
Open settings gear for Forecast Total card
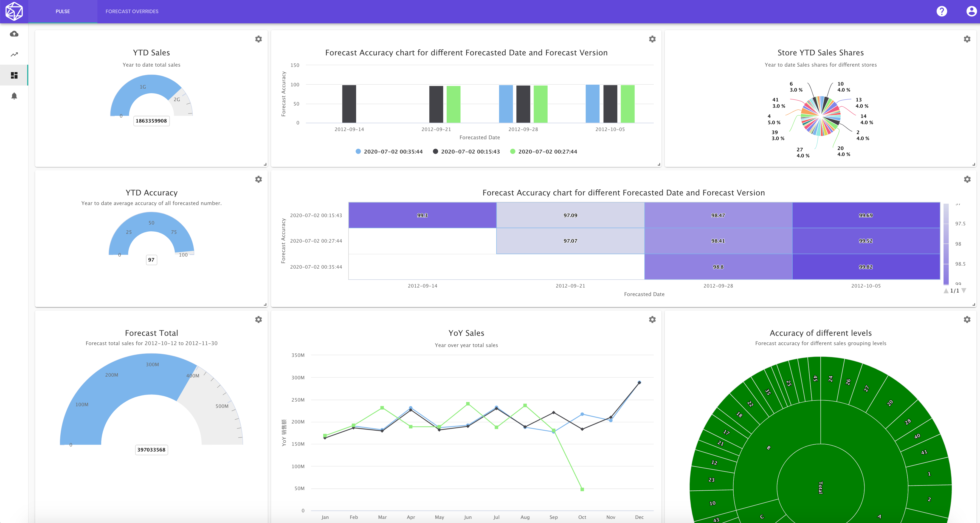[258, 320]
